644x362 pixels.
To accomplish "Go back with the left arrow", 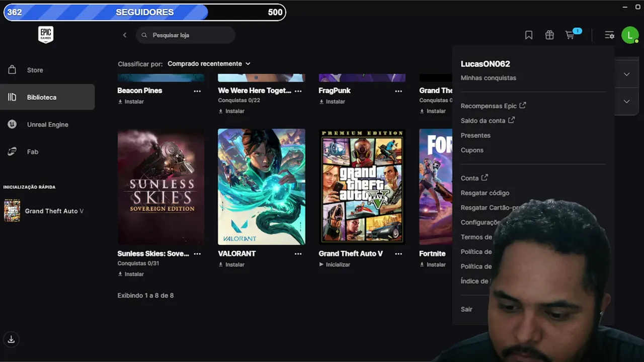I will pyautogui.click(x=125, y=35).
